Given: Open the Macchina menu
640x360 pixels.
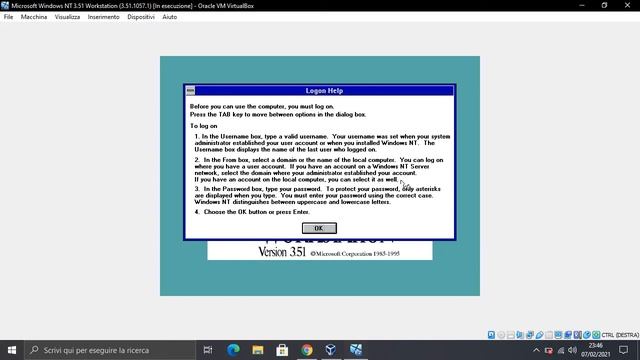Looking at the screenshot, I should pyautogui.click(x=34, y=17).
